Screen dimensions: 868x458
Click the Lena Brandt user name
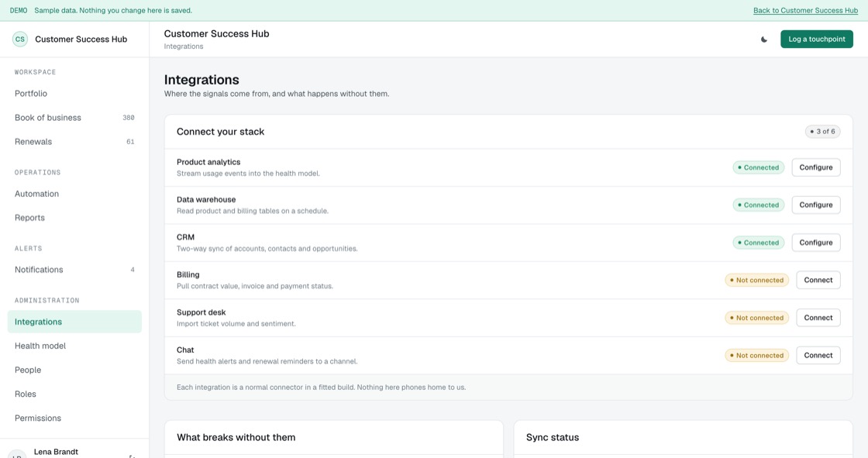[x=56, y=452]
